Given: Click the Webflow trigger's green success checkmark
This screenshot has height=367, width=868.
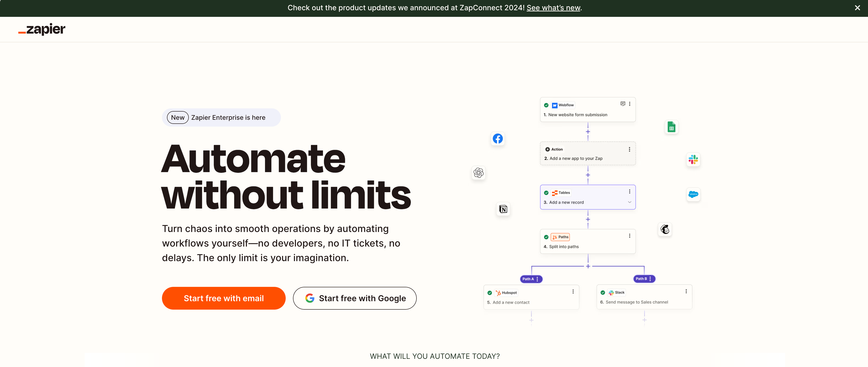Looking at the screenshot, I should pos(546,105).
